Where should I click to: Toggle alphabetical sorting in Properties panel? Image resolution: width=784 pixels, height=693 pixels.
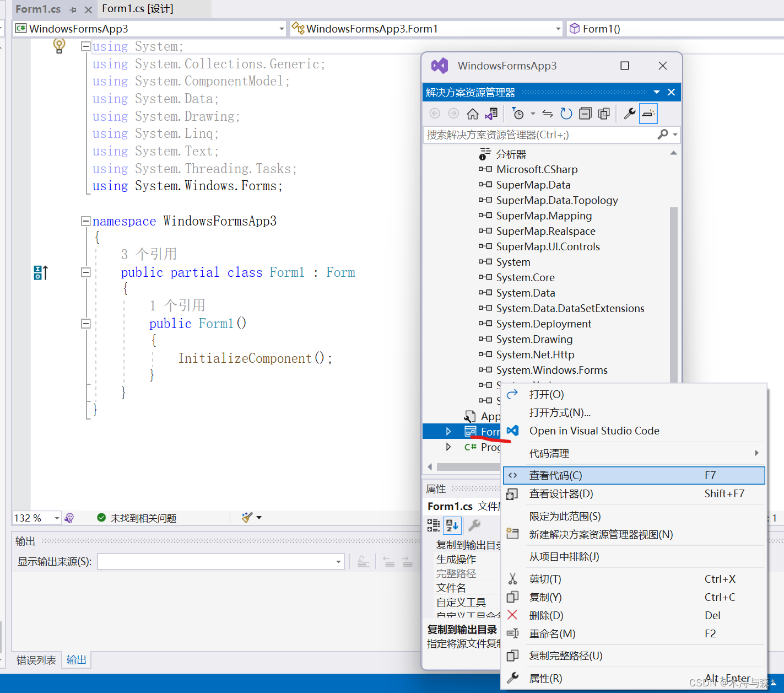(x=452, y=525)
